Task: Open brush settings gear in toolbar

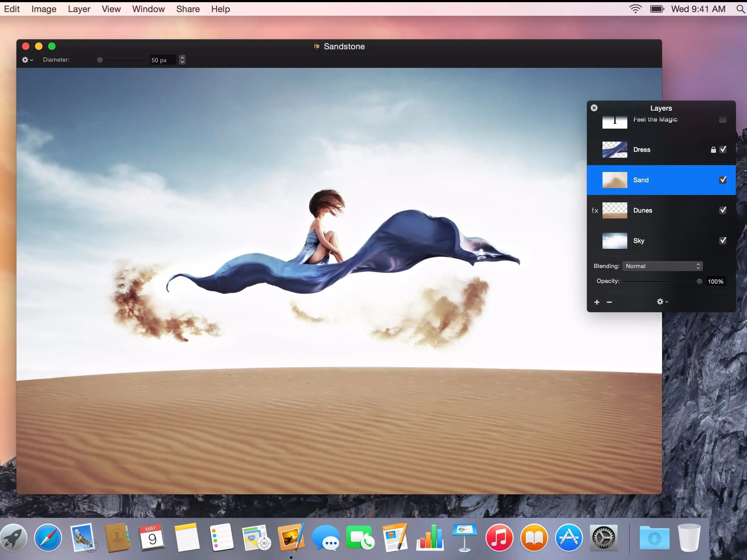Action: [x=27, y=60]
